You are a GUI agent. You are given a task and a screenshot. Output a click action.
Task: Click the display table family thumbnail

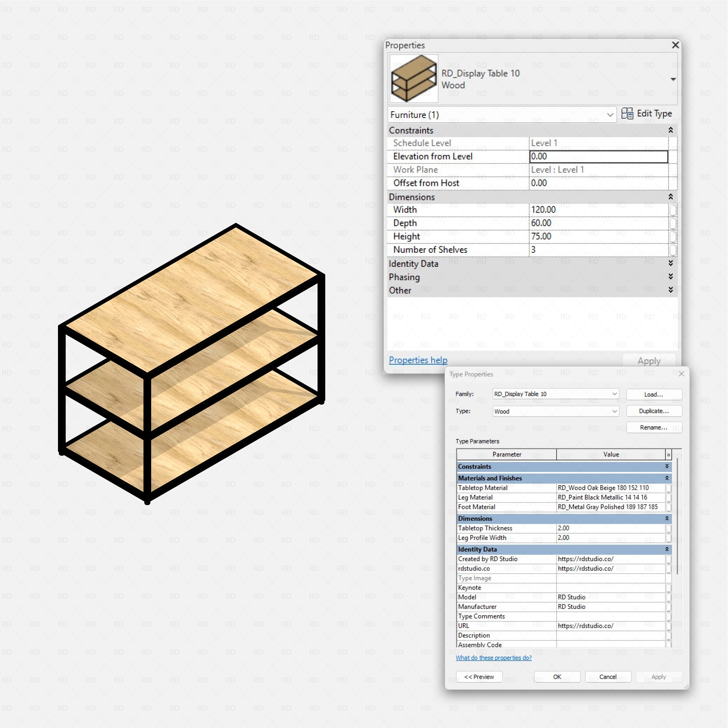pos(414,78)
